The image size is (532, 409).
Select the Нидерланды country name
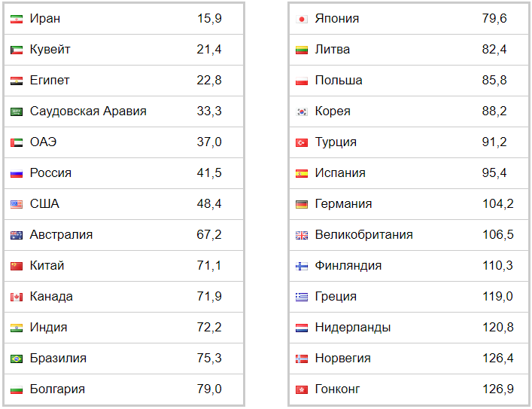[353, 328]
